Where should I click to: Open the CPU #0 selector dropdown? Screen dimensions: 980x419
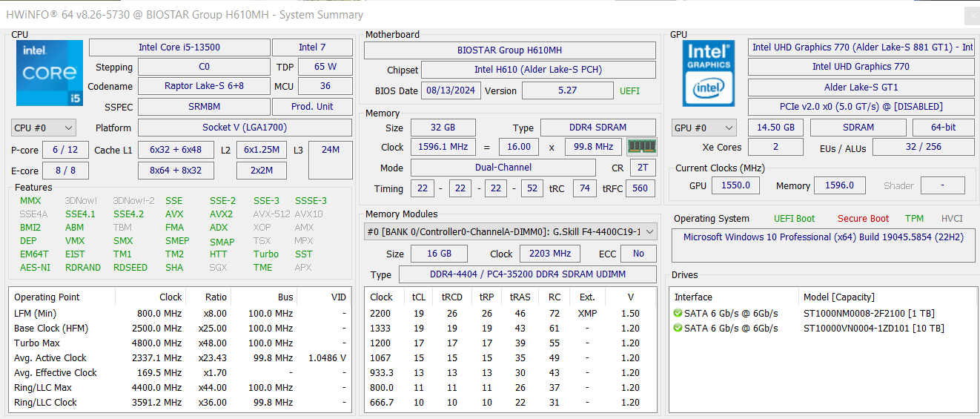click(x=44, y=128)
